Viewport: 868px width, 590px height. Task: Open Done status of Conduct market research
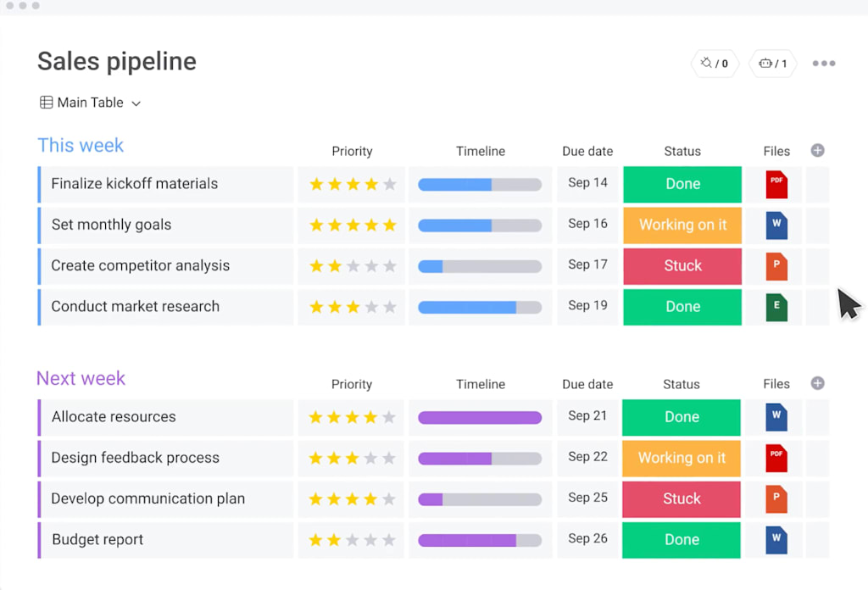pos(682,307)
